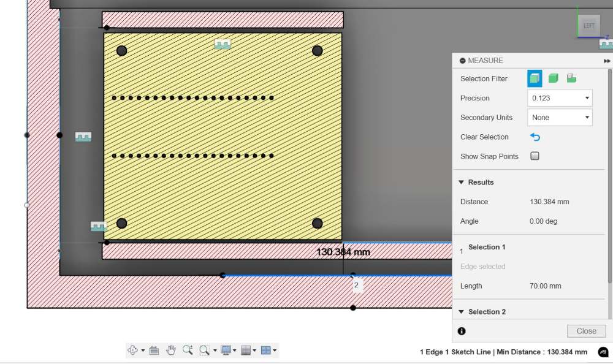Click the Viewports layout icon
The width and height of the screenshot is (613, 364).
(266, 351)
